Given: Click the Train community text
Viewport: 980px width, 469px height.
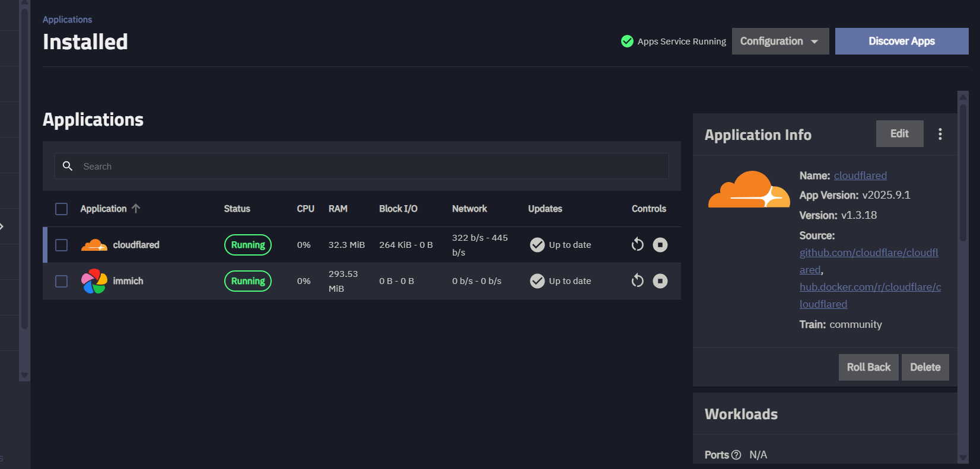Looking at the screenshot, I should point(841,324).
